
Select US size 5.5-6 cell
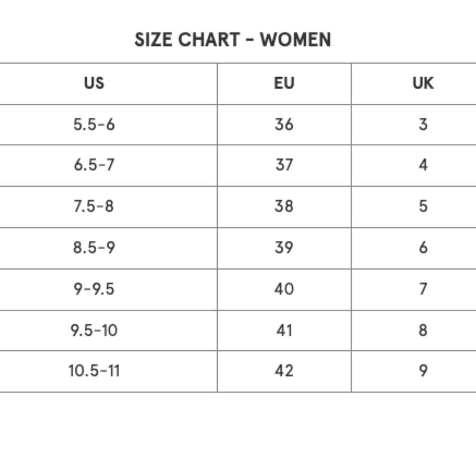point(94,125)
